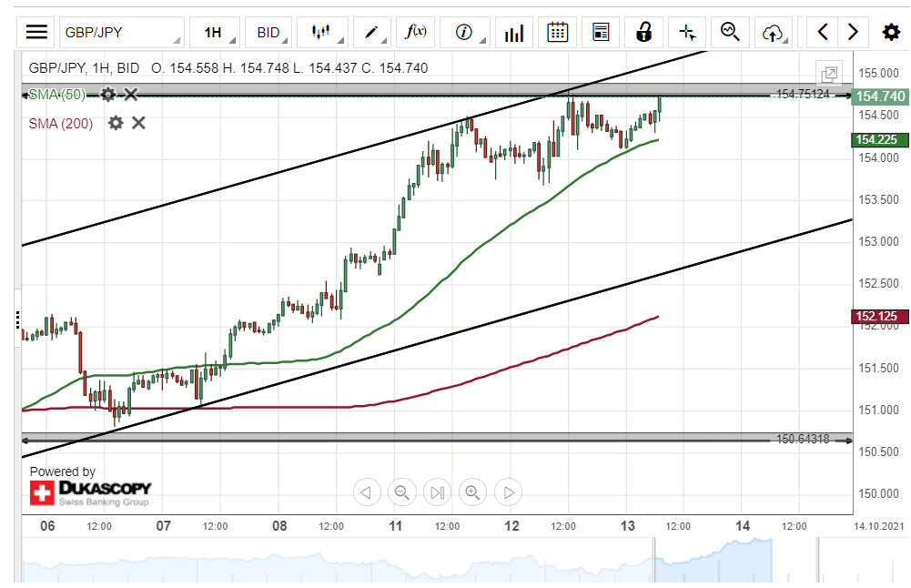Jump chart to latest bar

coord(437,492)
